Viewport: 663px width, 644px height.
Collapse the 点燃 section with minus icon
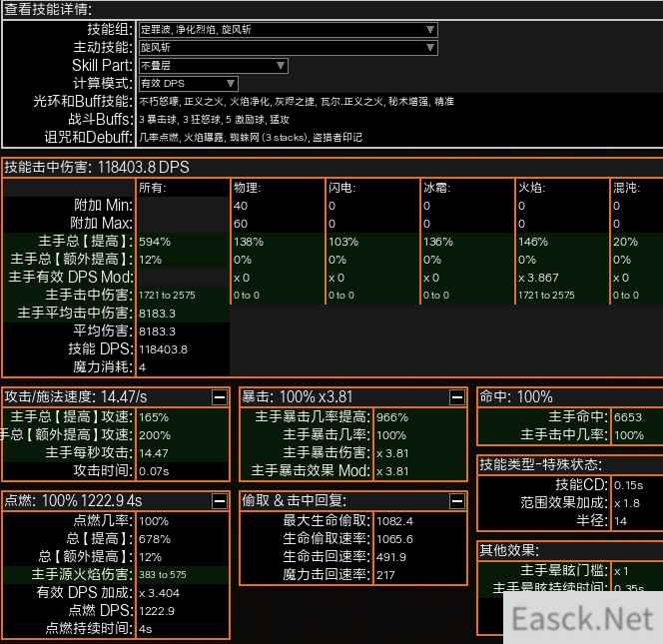219,500
